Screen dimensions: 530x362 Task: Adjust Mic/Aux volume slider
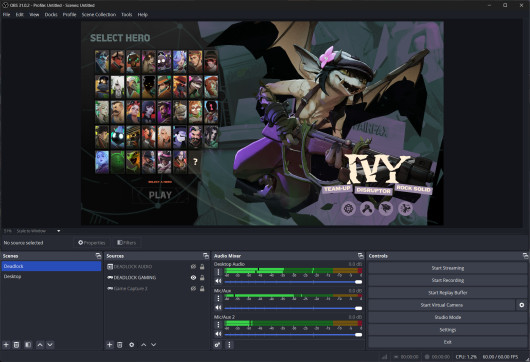(293, 308)
